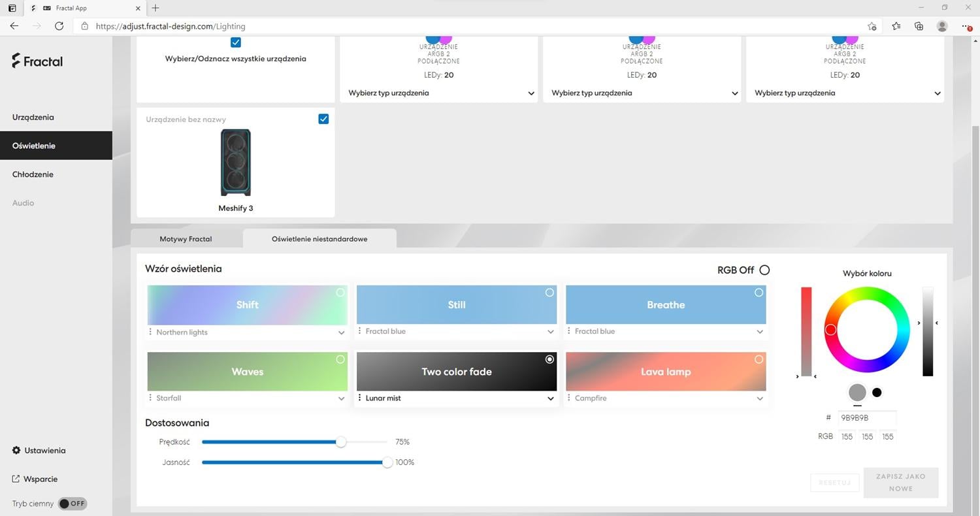Expand the Campfire dropdown under Lava lamp
The height and width of the screenshot is (516, 980).
click(760, 398)
